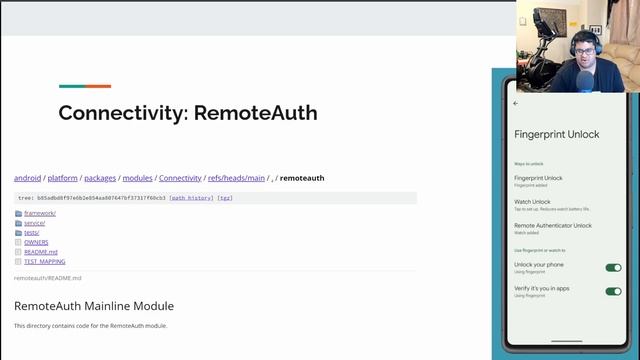
Task: Click the folder icon beside service/
Action: tap(18, 223)
